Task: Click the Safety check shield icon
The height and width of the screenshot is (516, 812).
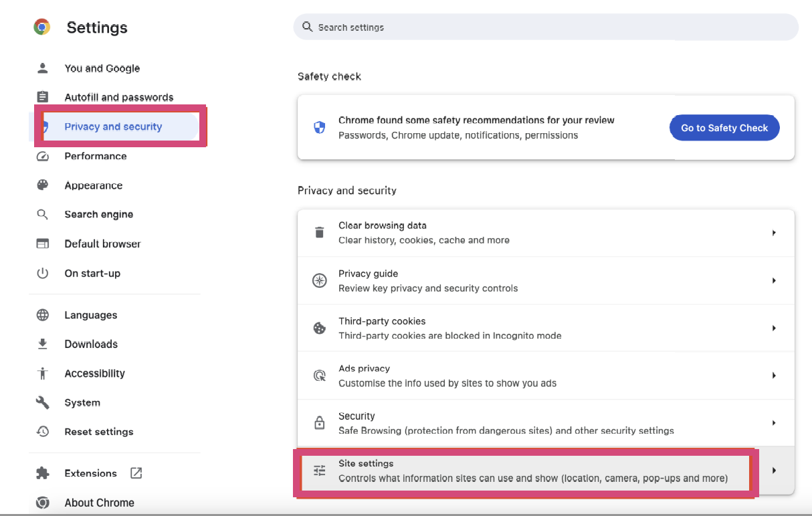Action: coord(320,127)
